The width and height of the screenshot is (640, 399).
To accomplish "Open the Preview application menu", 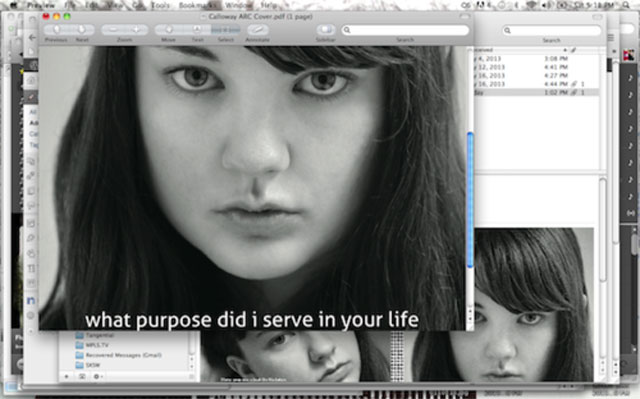I will [41, 5].
